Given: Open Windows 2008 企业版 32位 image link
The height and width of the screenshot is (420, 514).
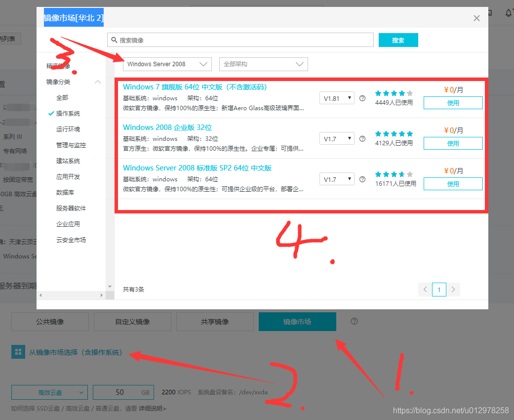Looking at the screenshot, I should coord(167,127).
